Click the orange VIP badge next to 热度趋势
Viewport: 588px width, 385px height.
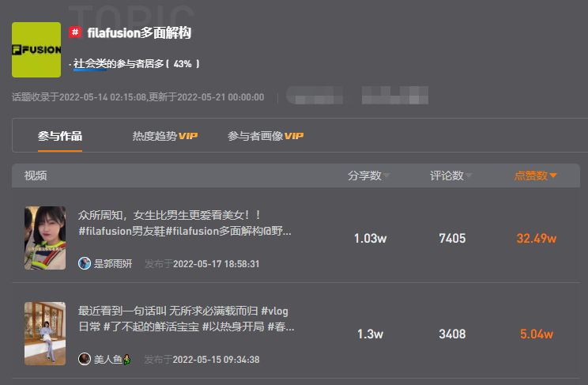pos(188,136)
